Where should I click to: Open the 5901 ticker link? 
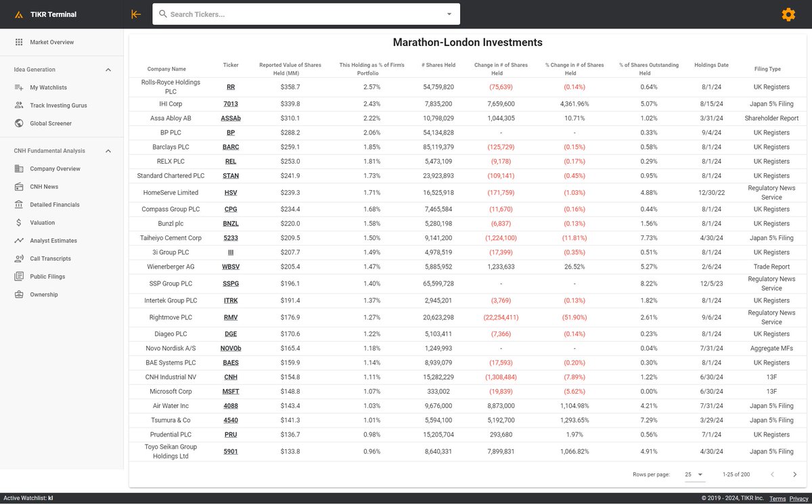(231, 451)
